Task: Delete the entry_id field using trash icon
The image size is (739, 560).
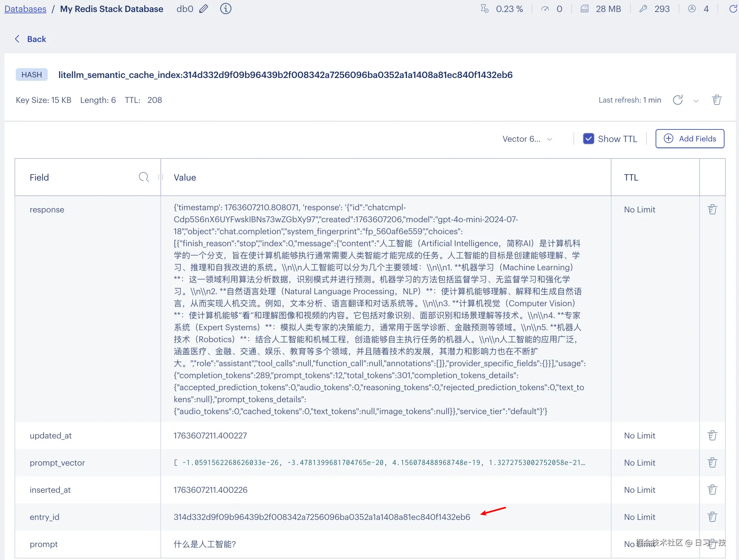Action: click(x=712, y=516)
